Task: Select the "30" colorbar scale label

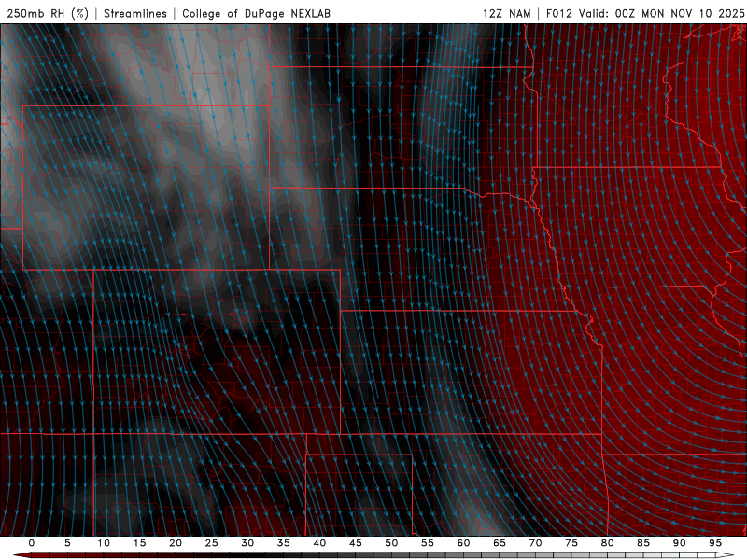Action: (247, 543)
